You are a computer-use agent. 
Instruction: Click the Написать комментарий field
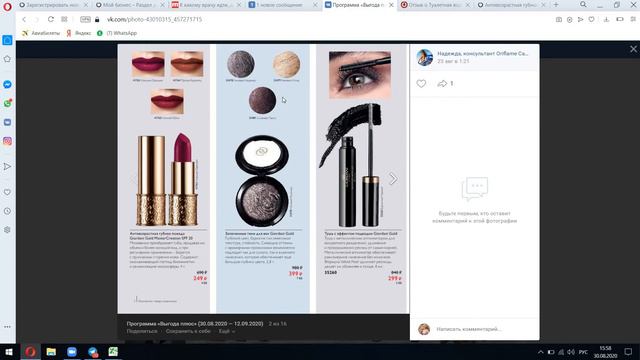tap(469, 329)
